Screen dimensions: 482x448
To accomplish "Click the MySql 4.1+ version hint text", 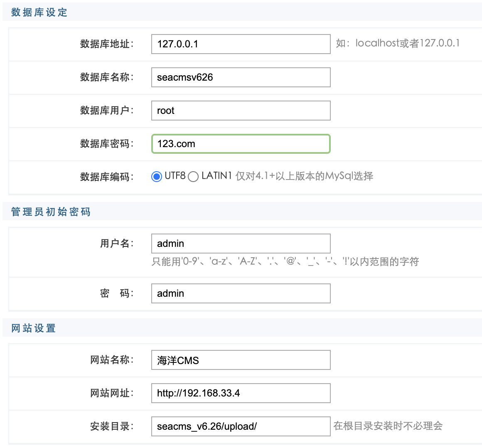I will [304, 176].
